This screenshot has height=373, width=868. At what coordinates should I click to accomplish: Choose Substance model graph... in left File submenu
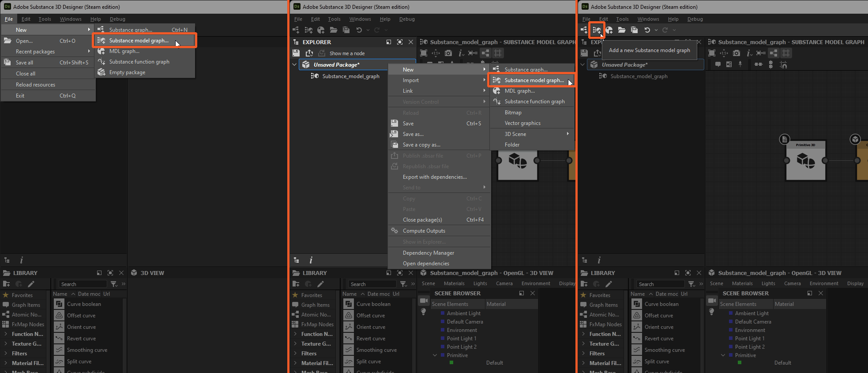pos(145,41)
